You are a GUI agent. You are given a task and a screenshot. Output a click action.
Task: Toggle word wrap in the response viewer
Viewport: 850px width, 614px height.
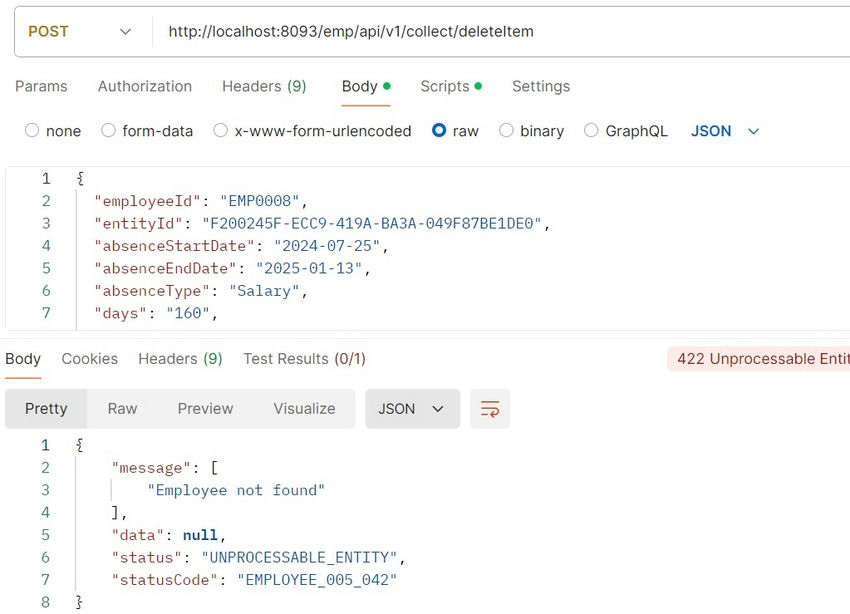490,408
